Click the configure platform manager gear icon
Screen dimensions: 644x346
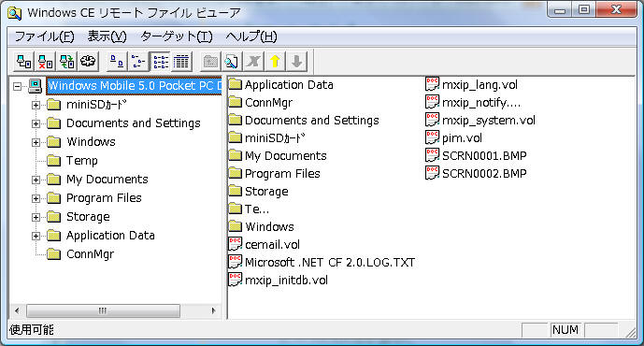tap(88, 62)
